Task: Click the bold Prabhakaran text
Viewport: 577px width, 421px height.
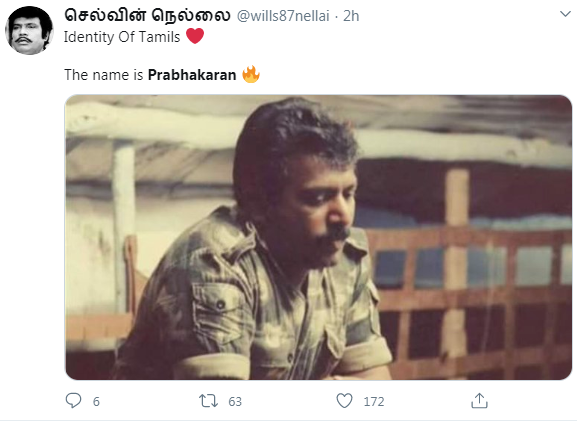Action: click(x=192, y=75)
